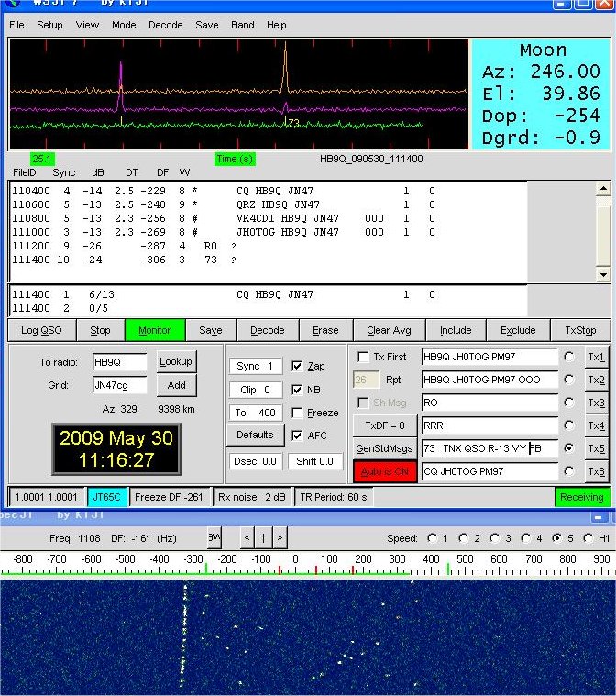This screenshot has height=696, width=616.
Task: Click the 111000 JH0TOG HB9Q JN47 decode line
Action: tap(224, 232)
